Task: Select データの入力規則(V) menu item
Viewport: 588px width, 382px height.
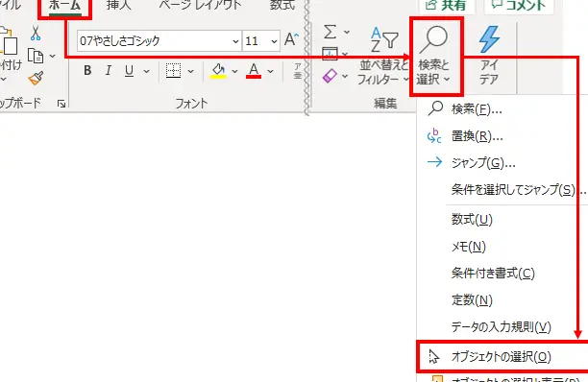Action: click(x=502, y=327)
